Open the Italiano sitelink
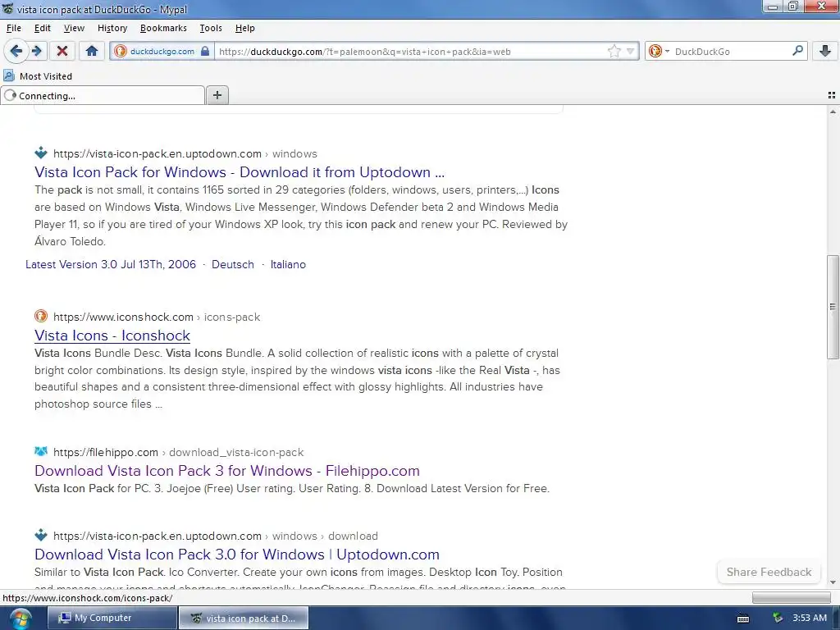This screenshot has width=840, height=630. 288,264
